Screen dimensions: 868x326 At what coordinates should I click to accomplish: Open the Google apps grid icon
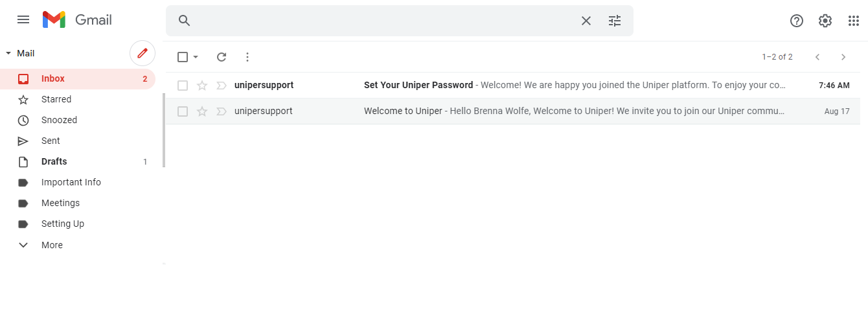pyautogui.click(x=854, y=21)
